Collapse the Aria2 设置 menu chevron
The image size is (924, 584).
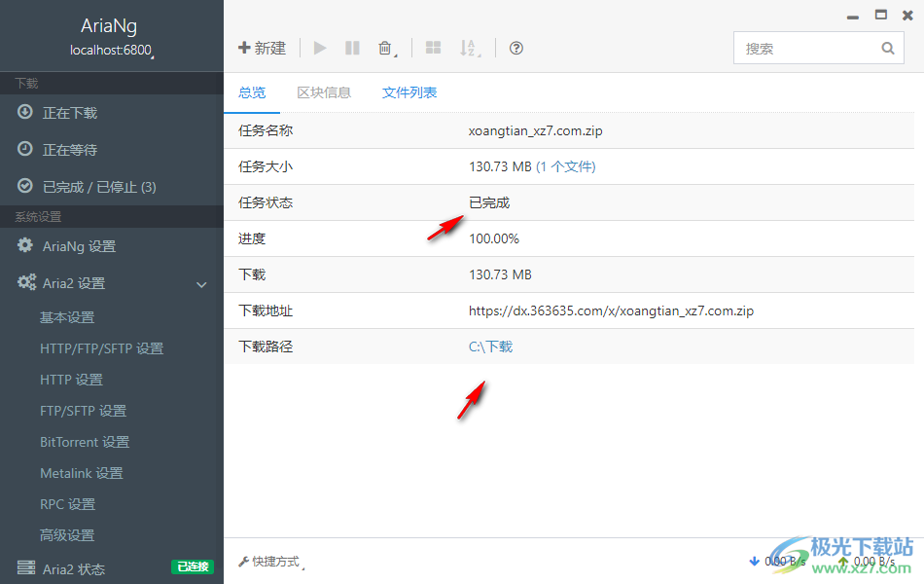(201, 284)
